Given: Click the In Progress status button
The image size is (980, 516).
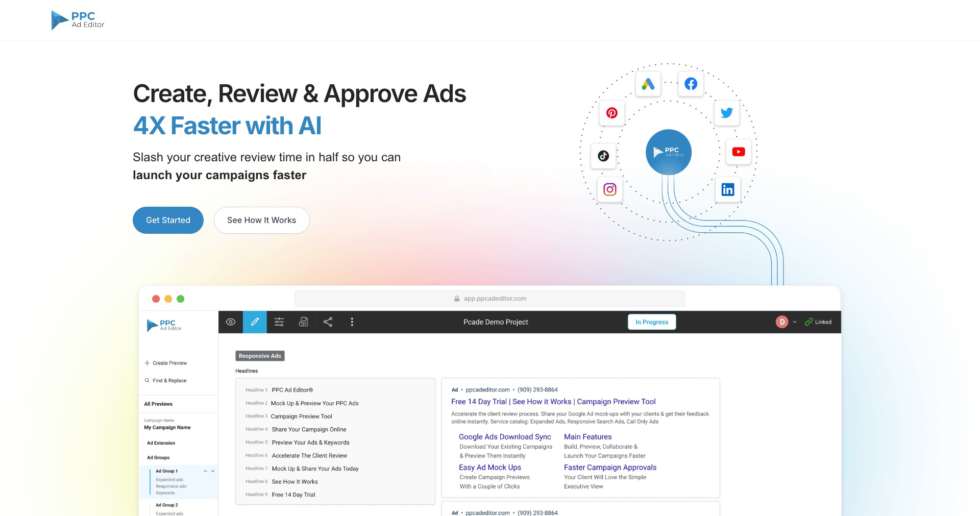Looking at the screenshot, I should (x=652, y=322).
